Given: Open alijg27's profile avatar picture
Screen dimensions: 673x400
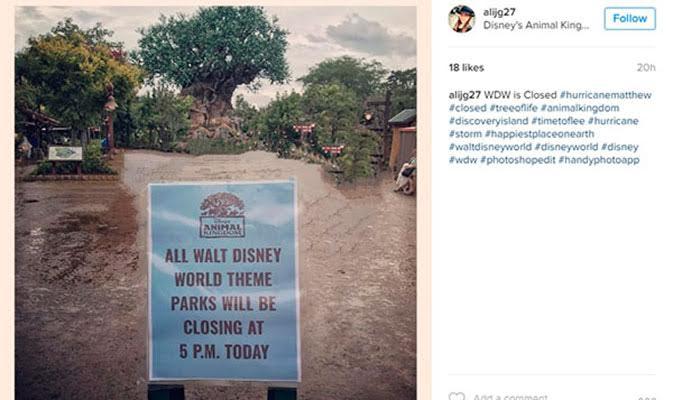Looking at the screenshot, I should coord(461,19).
